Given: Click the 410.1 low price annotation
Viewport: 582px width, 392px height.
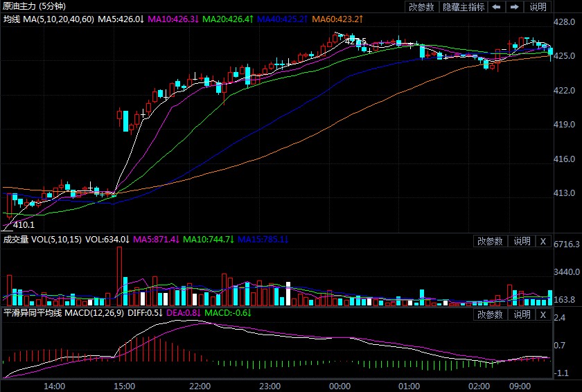Looking at the screenshot, I should (24, 224).
